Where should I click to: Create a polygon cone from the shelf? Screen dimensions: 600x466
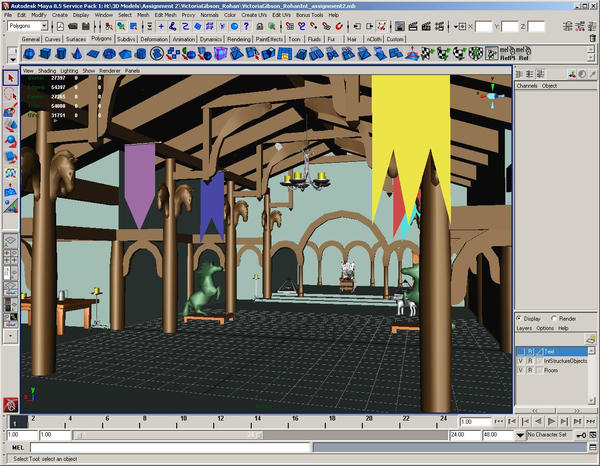coord(77,54)
